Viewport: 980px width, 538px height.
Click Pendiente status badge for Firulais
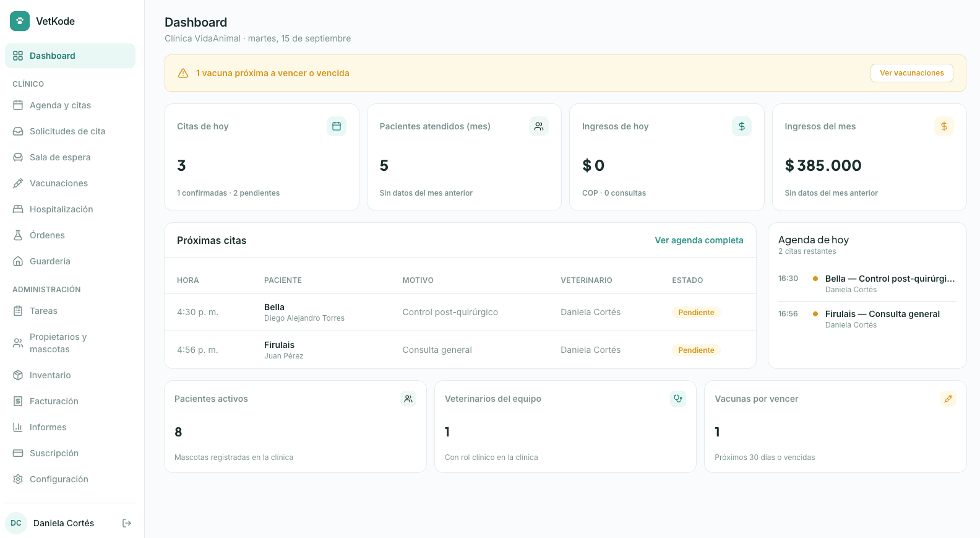pyautogui.click(x=696, y=350)
